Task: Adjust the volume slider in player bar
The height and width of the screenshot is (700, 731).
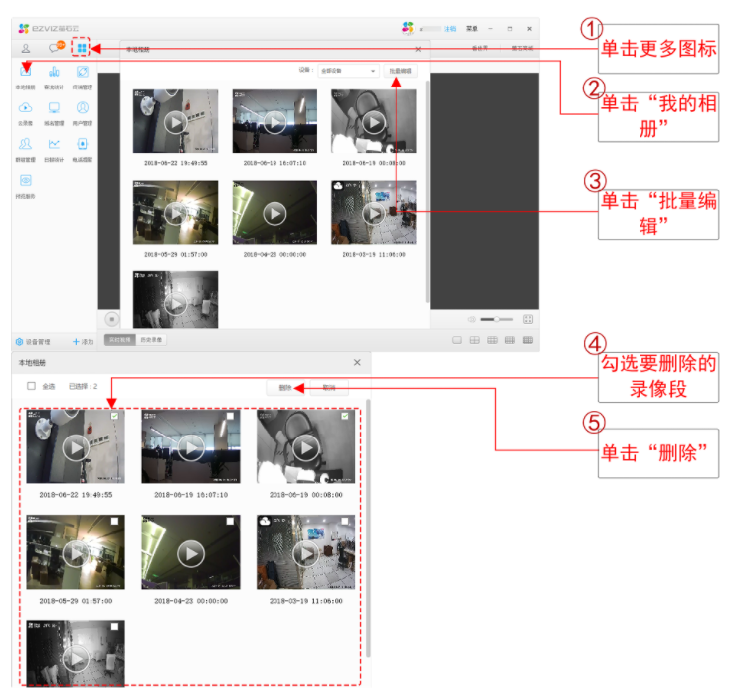Action: 495,319
